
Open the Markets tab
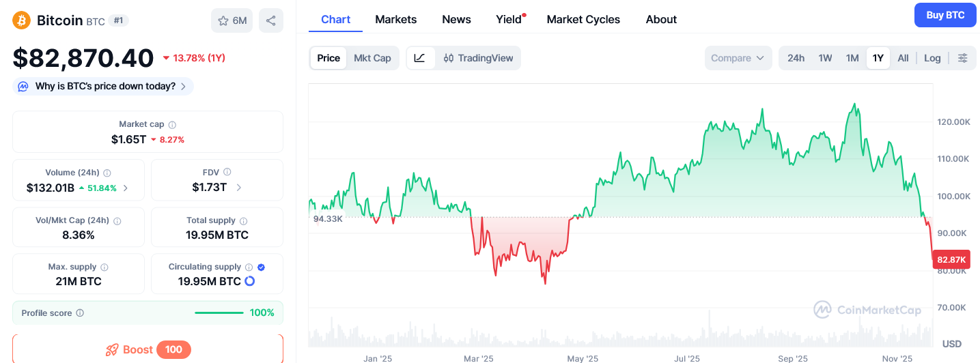(x=395, y=19)
